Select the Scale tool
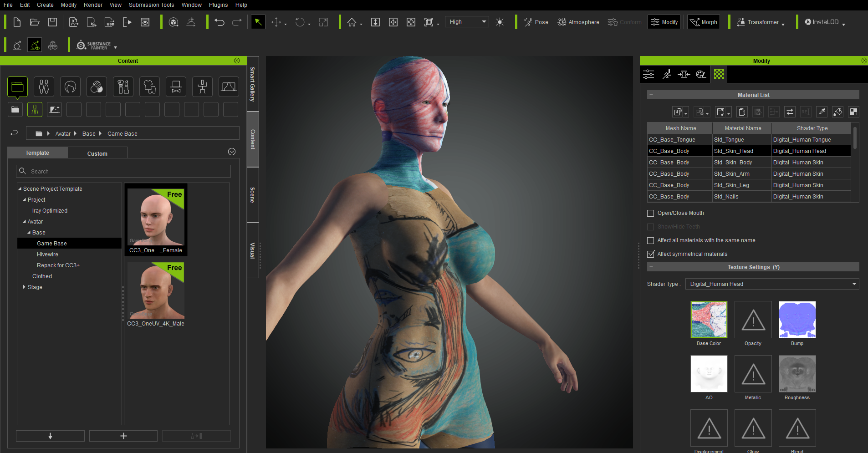The image size is (868, 453). point(323,22)
